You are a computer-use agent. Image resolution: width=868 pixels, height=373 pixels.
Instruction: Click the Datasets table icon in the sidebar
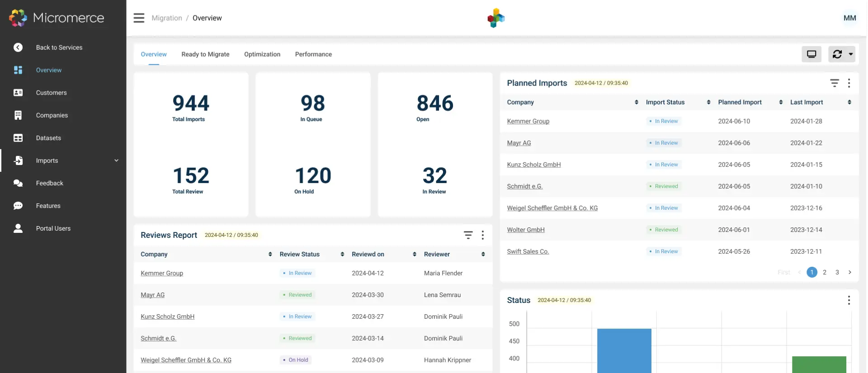coord(18,138)
